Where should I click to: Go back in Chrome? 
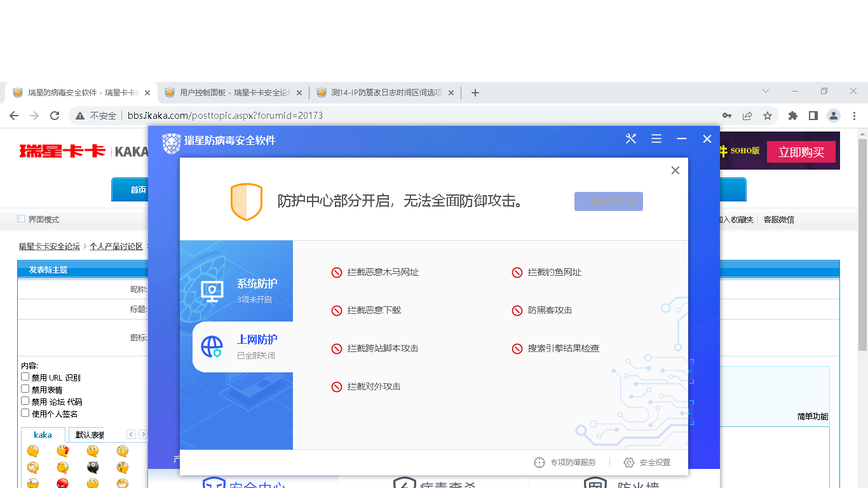14,116
